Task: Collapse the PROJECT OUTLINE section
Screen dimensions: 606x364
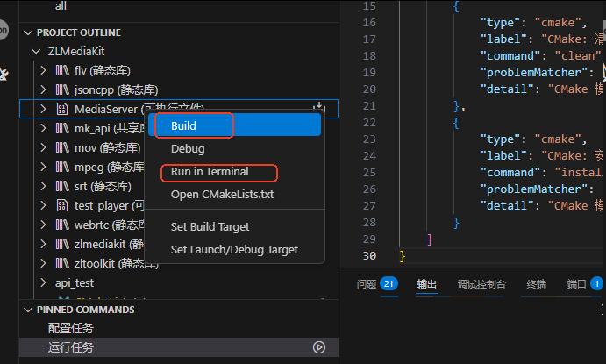Action: (28, 32)
